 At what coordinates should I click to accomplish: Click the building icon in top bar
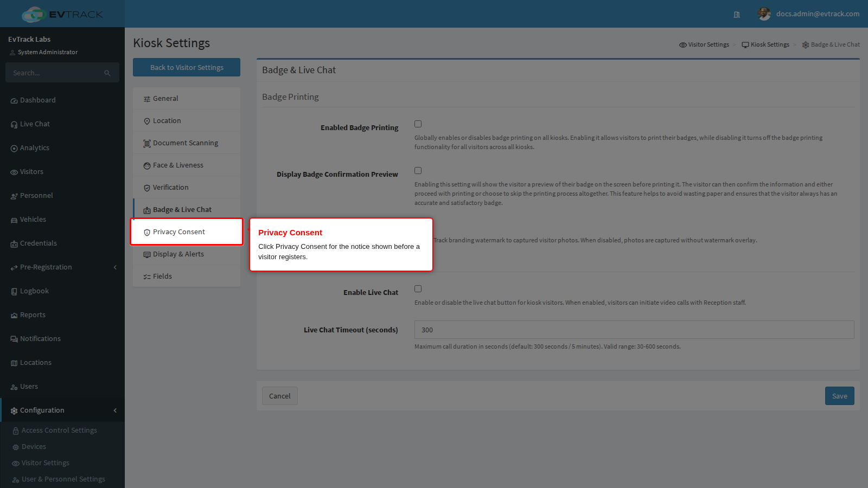tap(737, 15)
